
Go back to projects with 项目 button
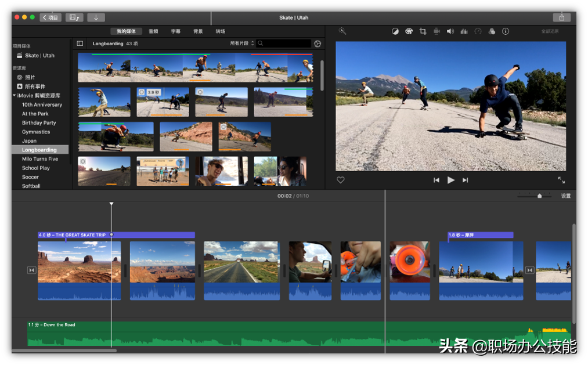(x=50, y=17)
